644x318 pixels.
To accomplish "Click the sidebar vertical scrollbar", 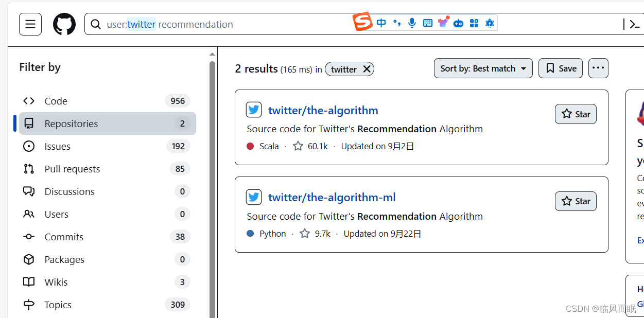I will click(212, 185).
